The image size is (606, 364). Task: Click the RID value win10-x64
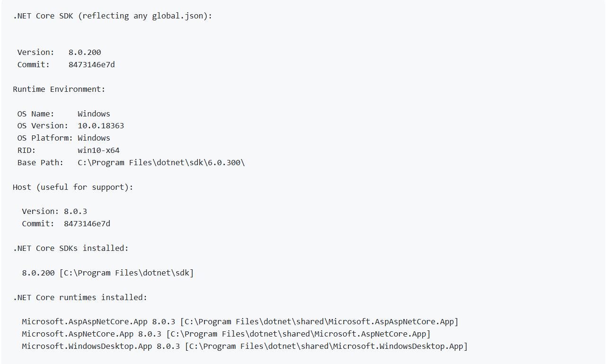pyautogui.click(x=98, y=150)
